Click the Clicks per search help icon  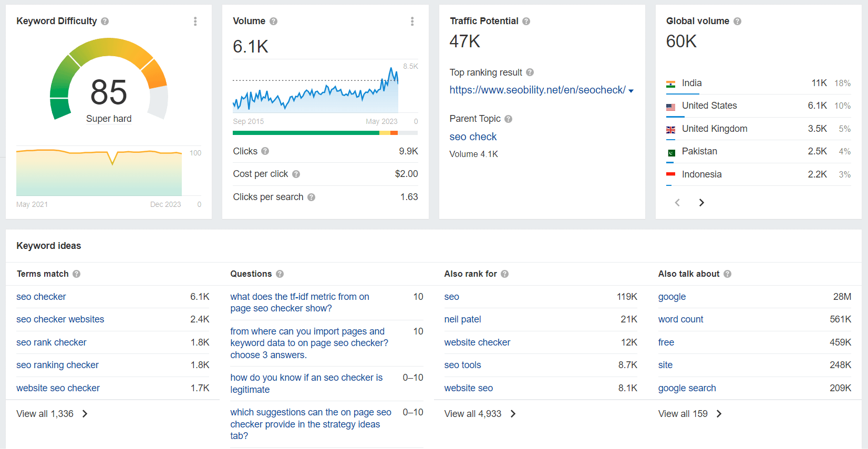pyautogui.click(x=311, y=197)
